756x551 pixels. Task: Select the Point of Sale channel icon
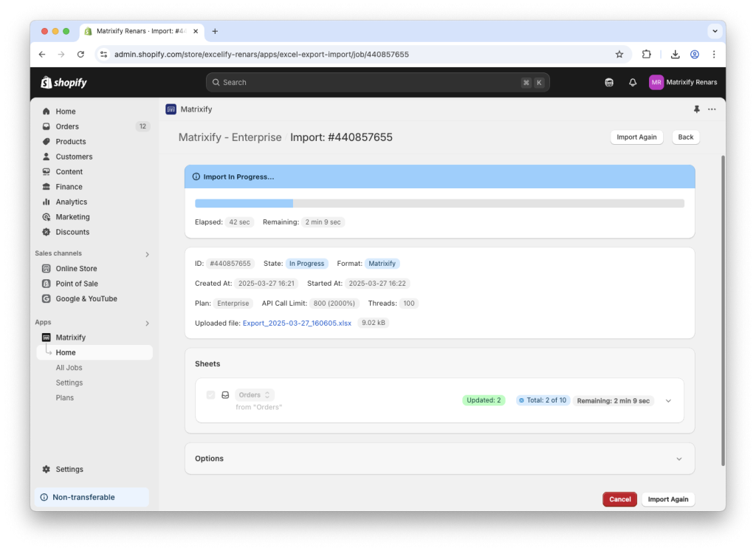pos(46,283)
